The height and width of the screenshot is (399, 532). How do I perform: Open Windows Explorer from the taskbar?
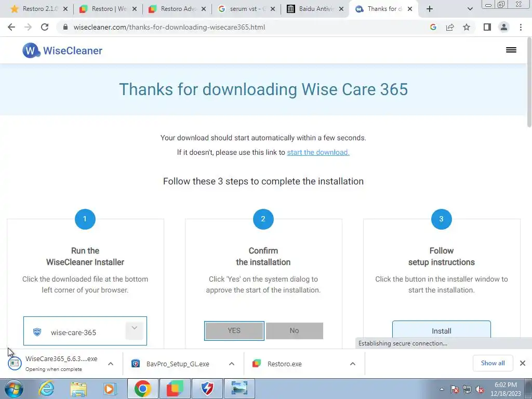coord(78,389)
